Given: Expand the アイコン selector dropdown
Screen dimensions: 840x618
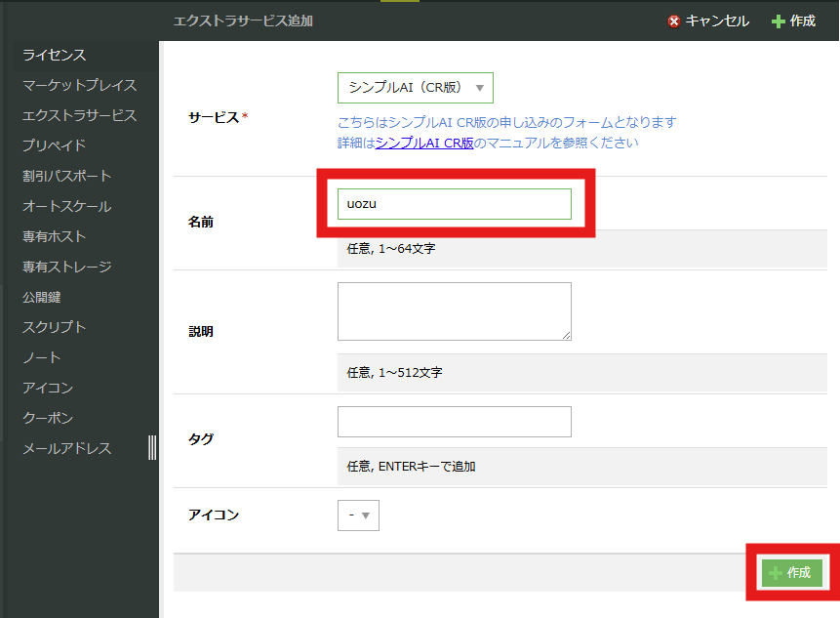Looking at the screenshot, I should (358, 515).
